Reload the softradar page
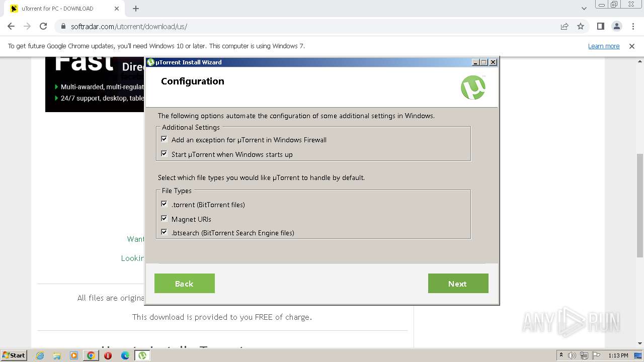The height and width of the screenshot is (362, 644). coord(43,26)
